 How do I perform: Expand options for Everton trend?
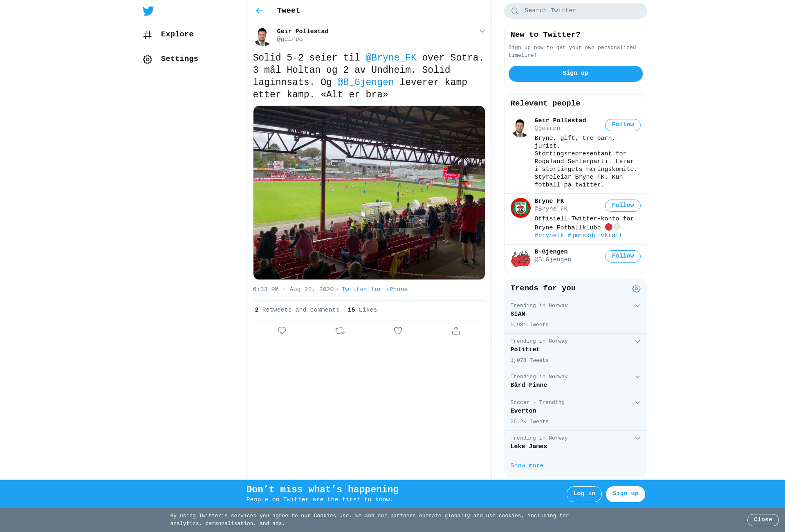point(637,403)
